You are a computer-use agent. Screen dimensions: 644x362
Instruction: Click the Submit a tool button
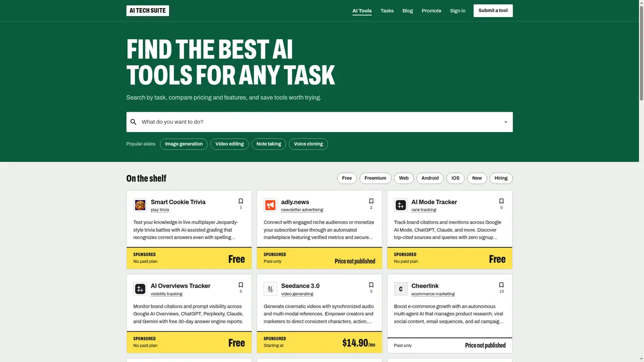[493, 11]
